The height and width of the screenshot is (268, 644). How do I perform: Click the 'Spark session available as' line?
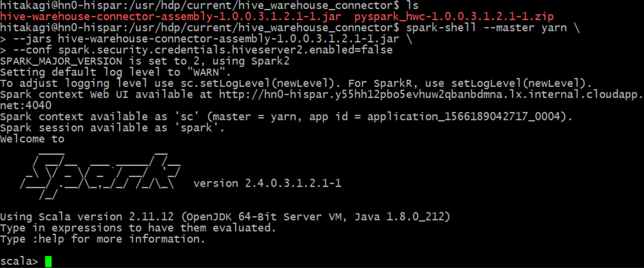[112, 128]
